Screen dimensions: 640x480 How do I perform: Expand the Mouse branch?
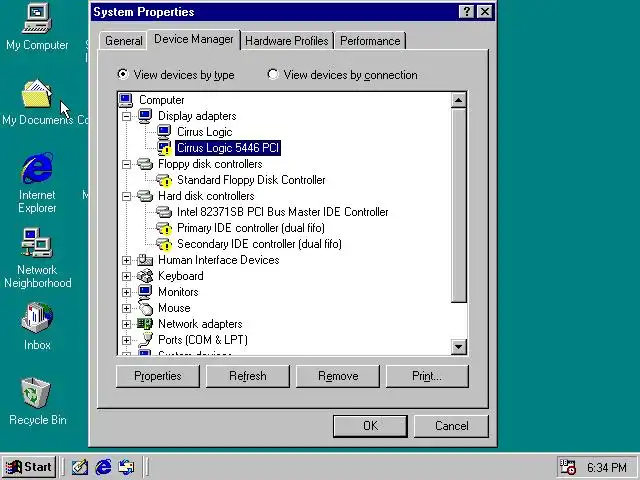[127, 308]
